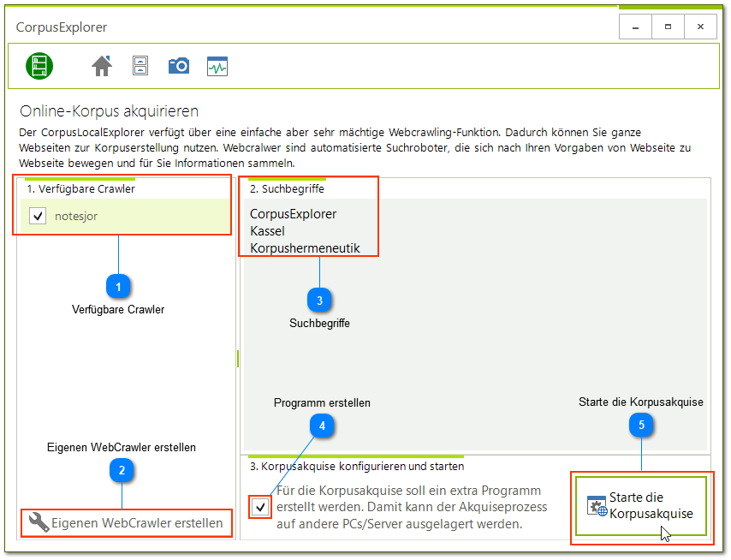The height and width of the screenshot is (560, 731).
Task: Toggle the notesjor crawler checkbox
Action: [38, 216]
